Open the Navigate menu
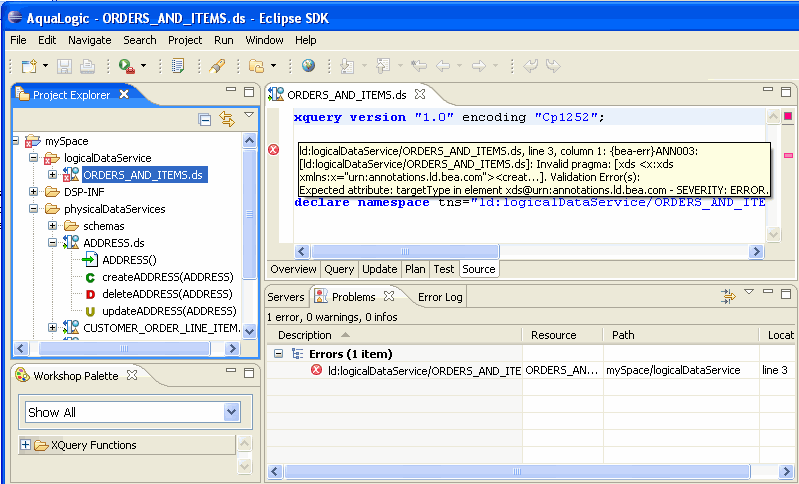The height and width of the screenshot is (484, 799). click(90, 40)
